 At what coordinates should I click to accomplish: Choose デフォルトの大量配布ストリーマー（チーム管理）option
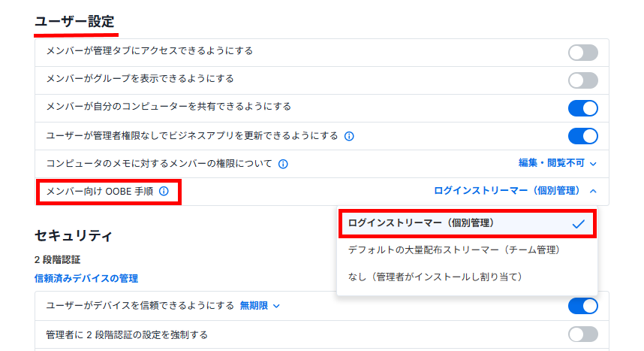click(x=467, y=250)
